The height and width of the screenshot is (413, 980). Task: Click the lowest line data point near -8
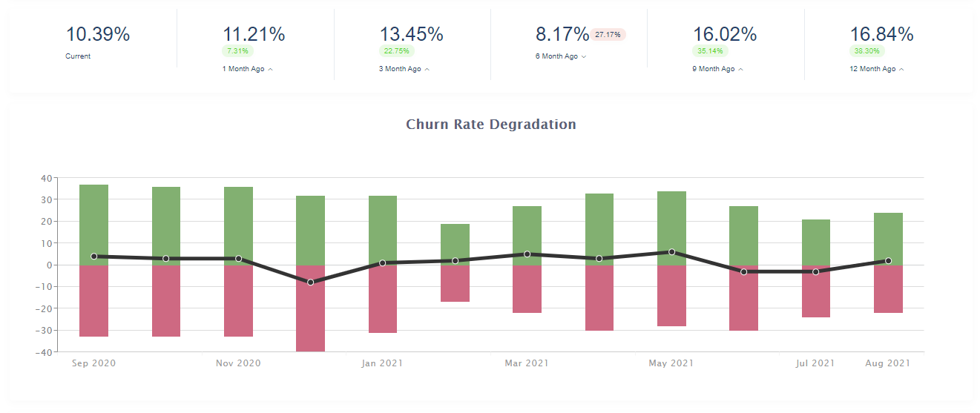click(x=310, y=283)
